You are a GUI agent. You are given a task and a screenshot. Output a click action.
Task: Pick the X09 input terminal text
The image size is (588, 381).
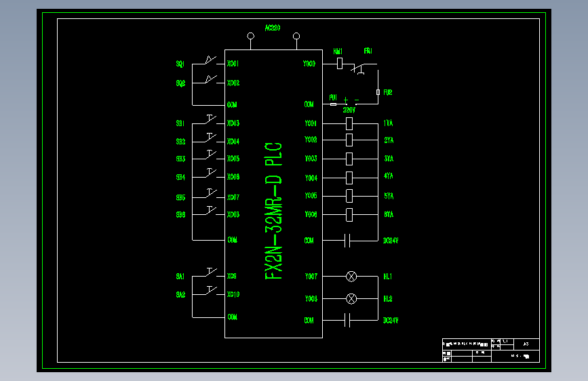(x=232, y=276)
